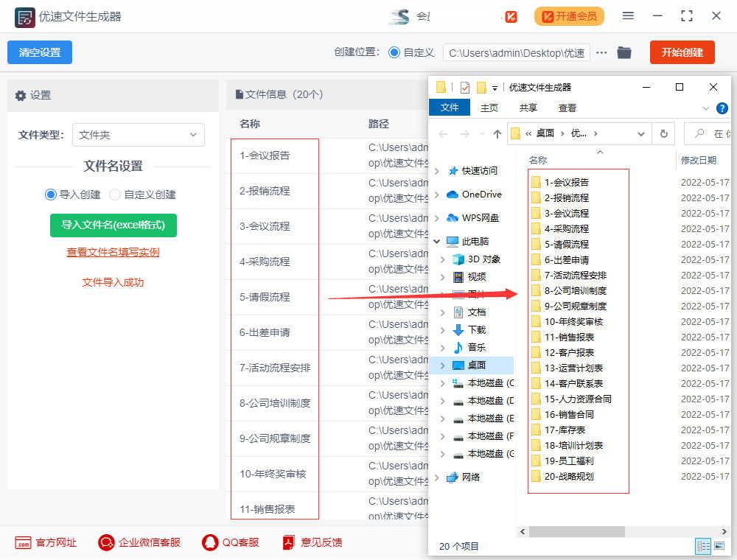Viewport: 737px width, 560px height.
Task: Click the 优速文件生成器 app logo icon
Action: [24, 18]
